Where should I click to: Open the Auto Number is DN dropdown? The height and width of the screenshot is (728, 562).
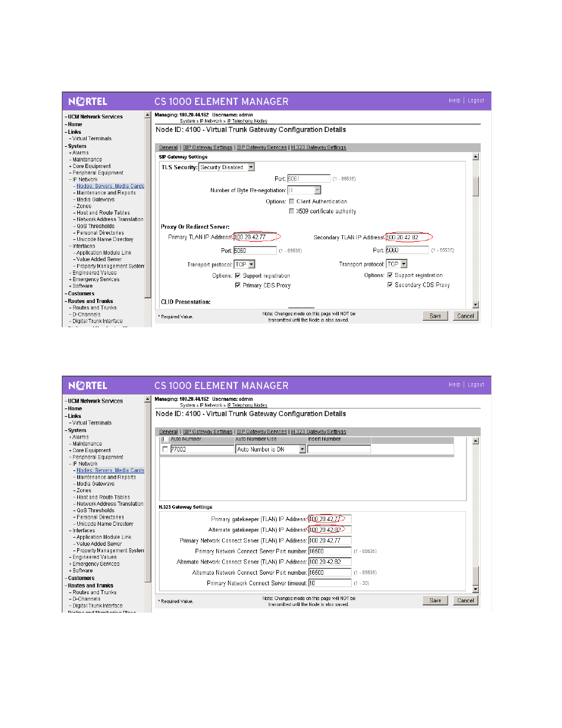tap(271, 449)
